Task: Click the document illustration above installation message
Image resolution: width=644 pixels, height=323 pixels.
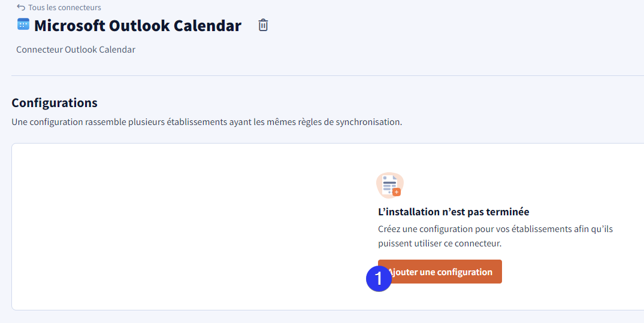Action: (390, 185)
